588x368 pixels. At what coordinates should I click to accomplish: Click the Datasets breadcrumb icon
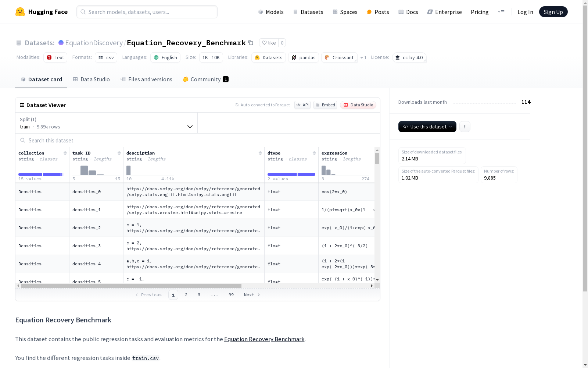19,43
